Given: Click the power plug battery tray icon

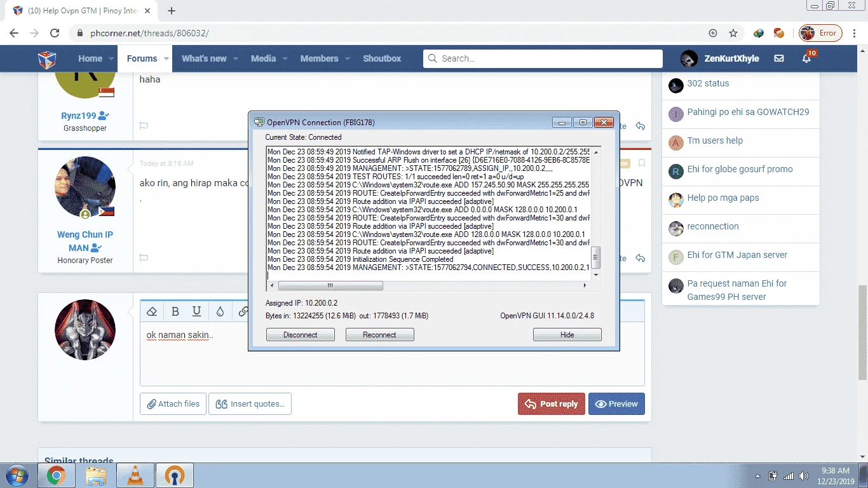Looking at the screenshot, I should pos(773,476).
